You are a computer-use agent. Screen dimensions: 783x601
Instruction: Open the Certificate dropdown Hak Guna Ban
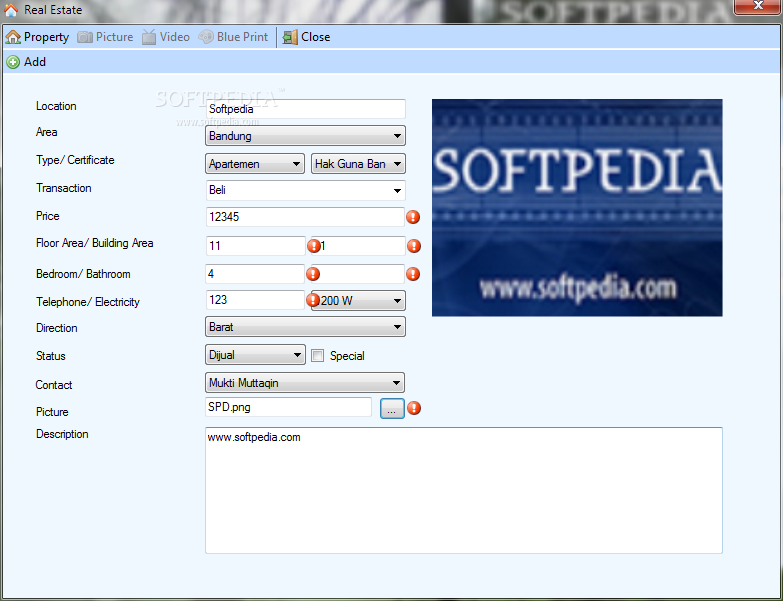coord(358,164)
